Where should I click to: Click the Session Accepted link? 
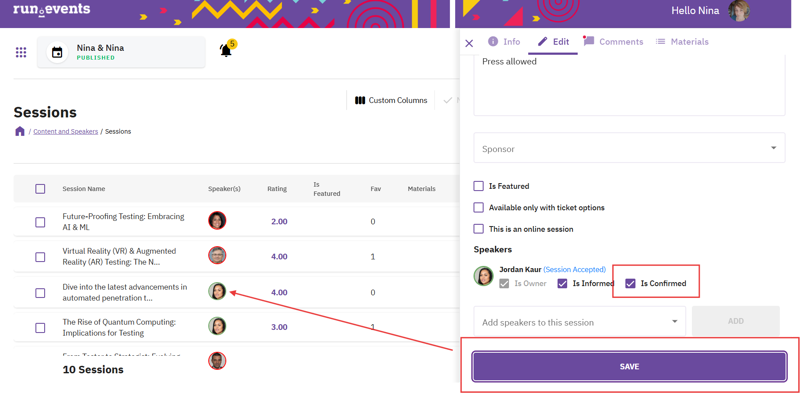point(574,269)
